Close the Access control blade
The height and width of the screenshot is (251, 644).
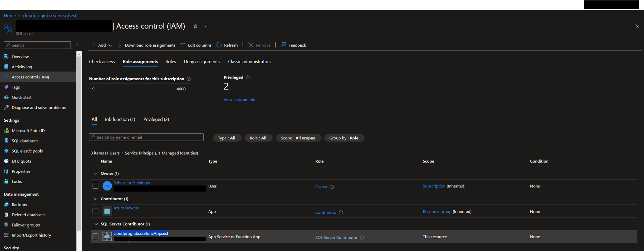point(637,26)
